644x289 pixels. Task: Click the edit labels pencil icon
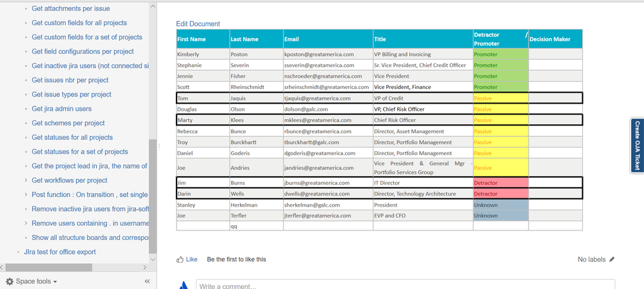coord(612,259)
